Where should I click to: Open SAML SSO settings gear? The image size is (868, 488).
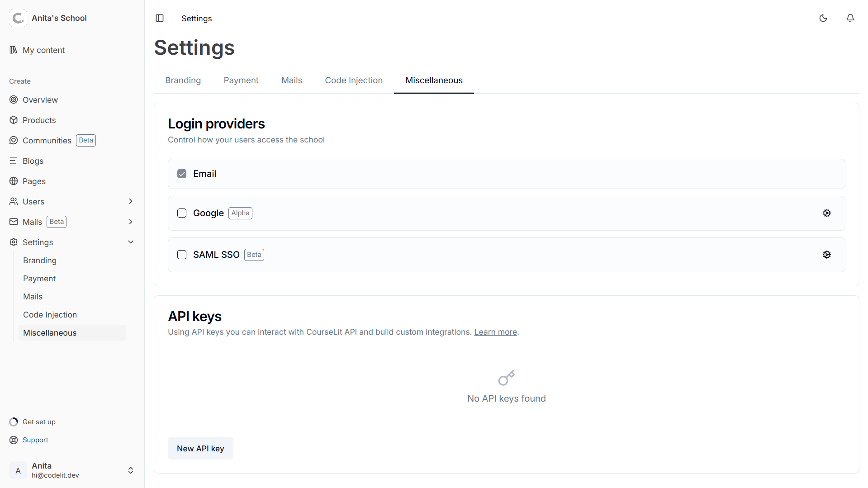point(827,255)
